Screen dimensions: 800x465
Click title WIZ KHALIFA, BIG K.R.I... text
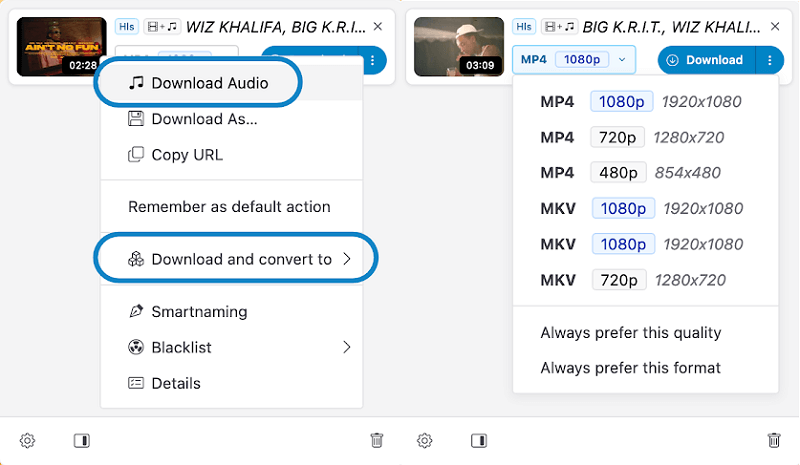point(276,27)
